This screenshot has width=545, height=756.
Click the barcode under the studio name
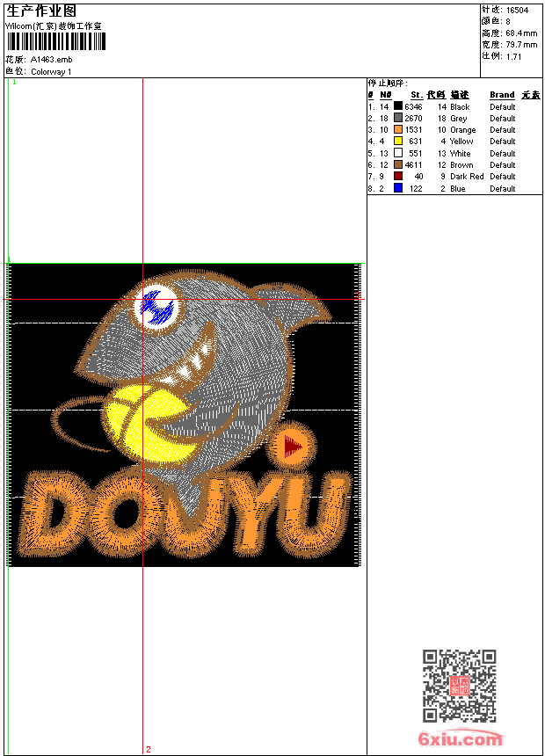coord(56,41)
